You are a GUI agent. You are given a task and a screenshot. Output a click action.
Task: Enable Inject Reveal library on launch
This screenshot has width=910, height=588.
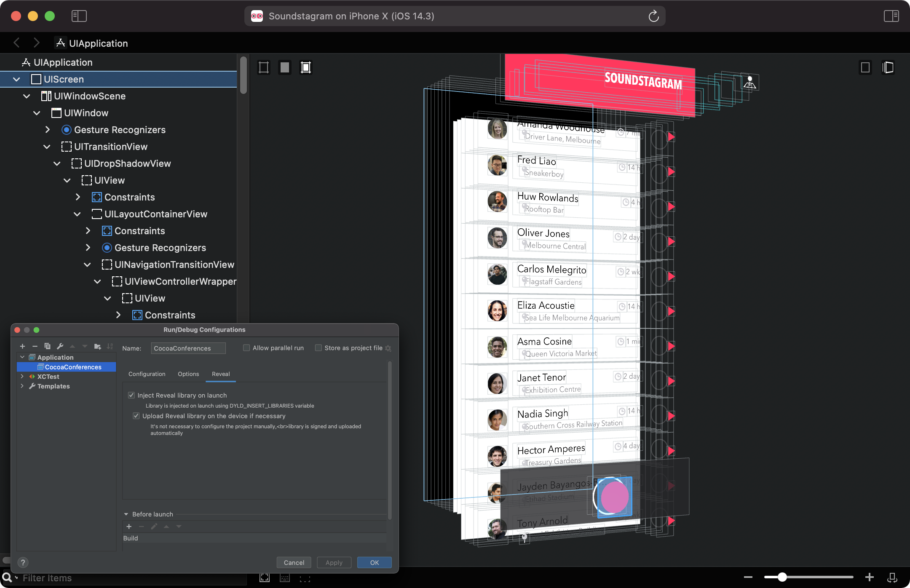(x=131, y=395)
